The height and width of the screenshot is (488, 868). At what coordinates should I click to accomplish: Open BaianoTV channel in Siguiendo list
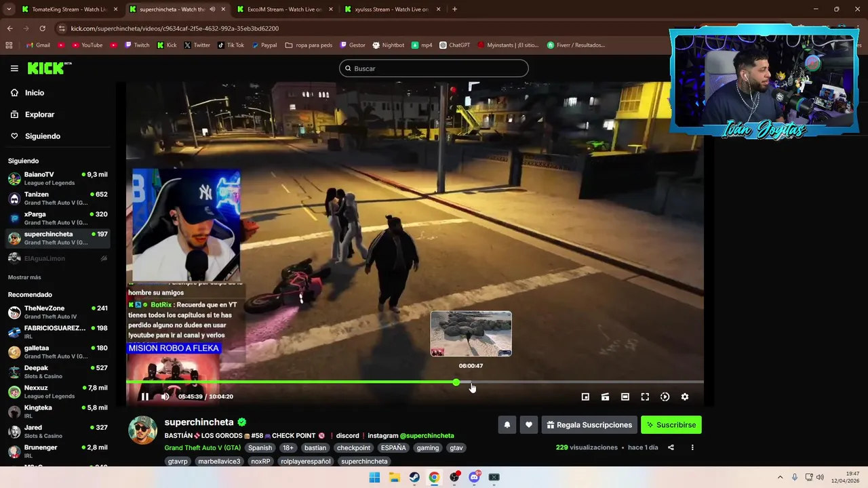(x=58, y=178)
